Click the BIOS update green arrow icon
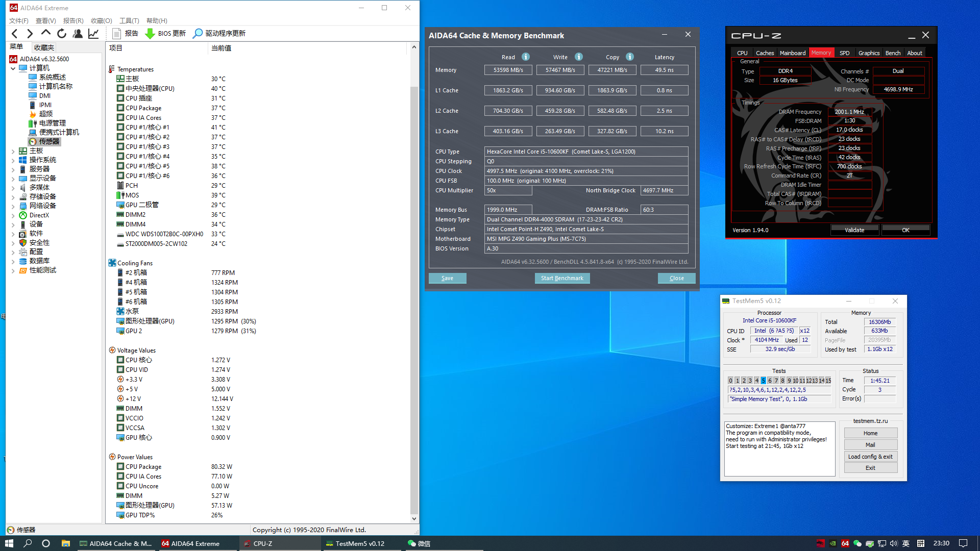The image size is (980, 551). [150, 34]
